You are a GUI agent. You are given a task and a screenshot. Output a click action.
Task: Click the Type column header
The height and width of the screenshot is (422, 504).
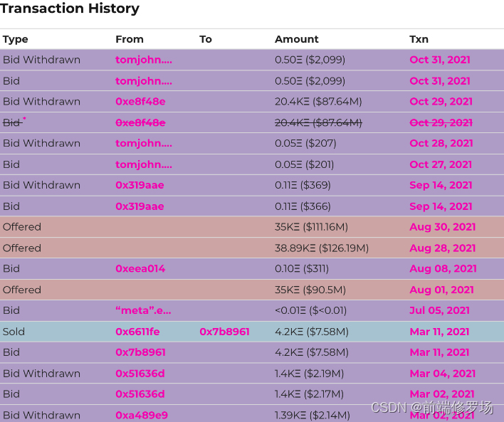(x=16, y=39)
